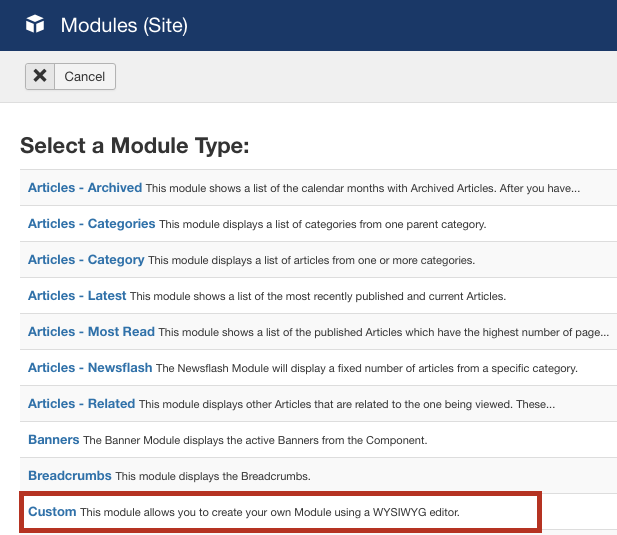Viewport: 617px width, 535px height.
Task: Select Articles - Most Read module type
Action: (91, 332)
